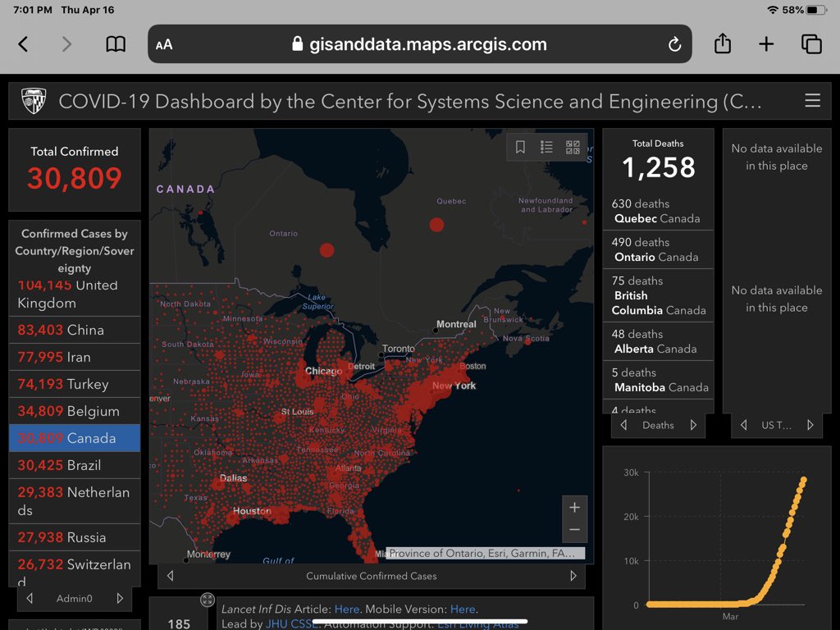Select 29,383 Netherlands row

click(75, 501)
